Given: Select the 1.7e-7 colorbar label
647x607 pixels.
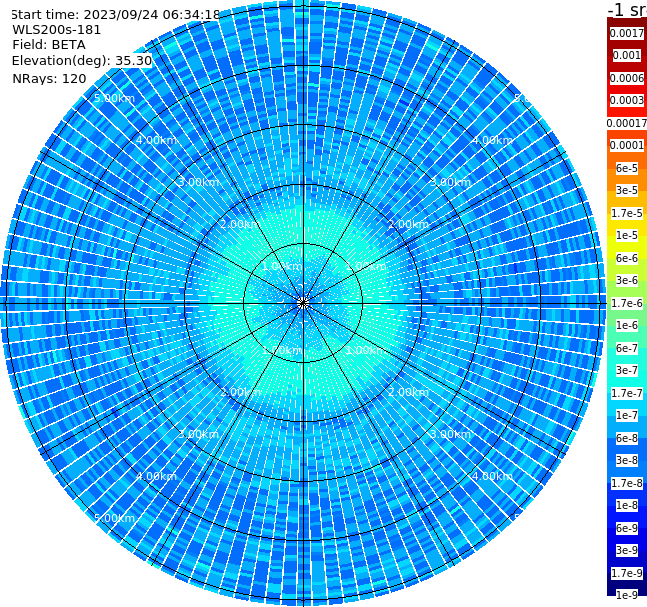Looking at the screenshot, I should point(627,393).
